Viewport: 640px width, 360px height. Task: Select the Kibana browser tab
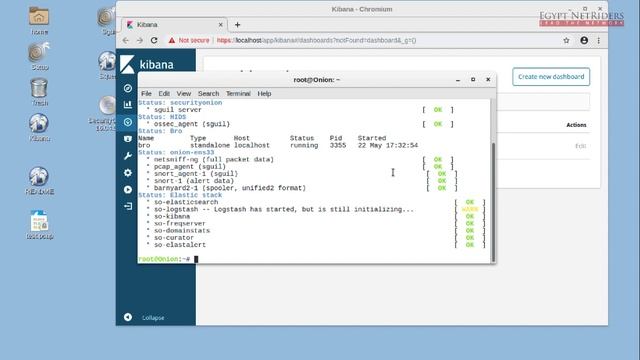tap(175, 25)
